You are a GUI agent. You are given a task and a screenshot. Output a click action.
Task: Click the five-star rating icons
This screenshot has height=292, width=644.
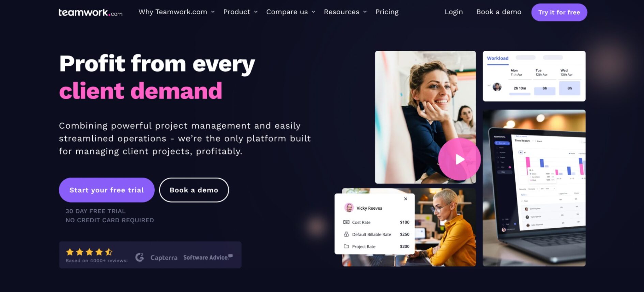point(89,252)
